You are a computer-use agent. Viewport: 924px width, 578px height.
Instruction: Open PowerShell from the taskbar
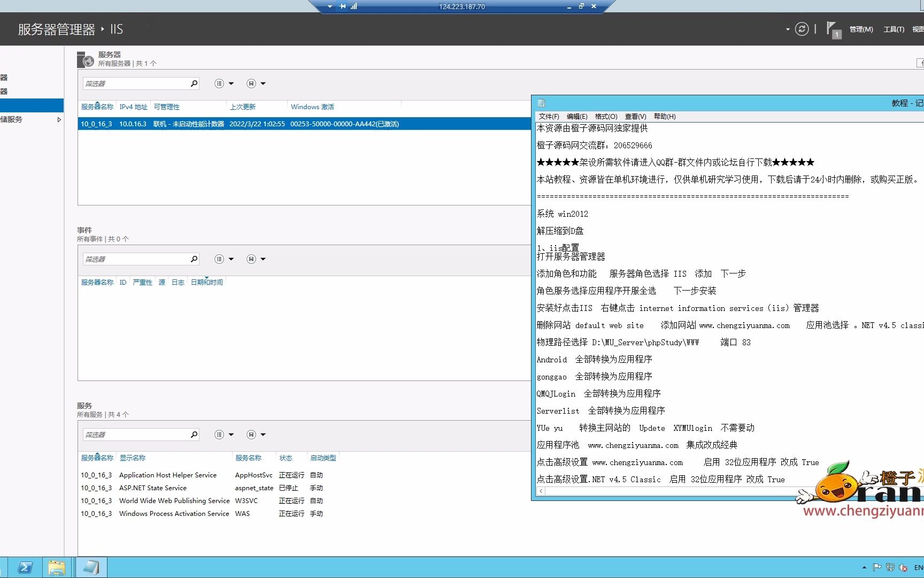pyautogui.click(x=25, y=567)
